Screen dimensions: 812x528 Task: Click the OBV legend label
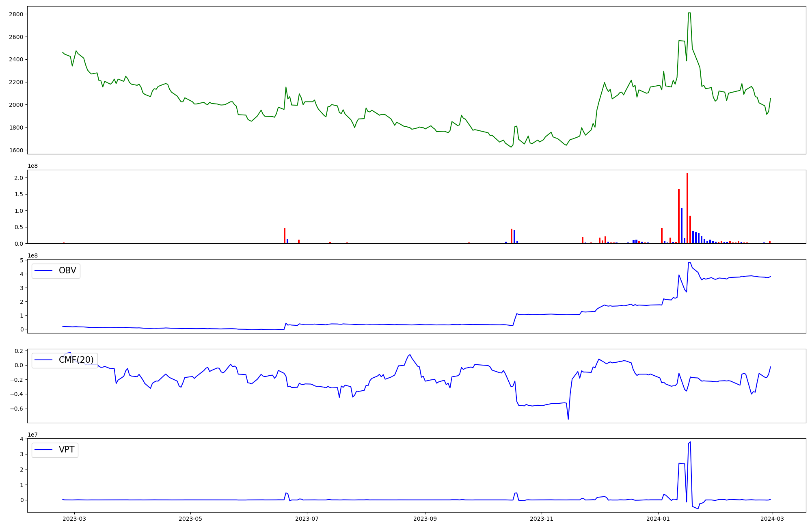tap(67, 270)
